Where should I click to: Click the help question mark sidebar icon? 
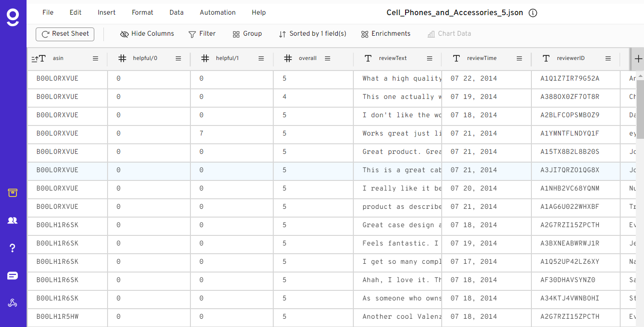[x=13, y=248]
